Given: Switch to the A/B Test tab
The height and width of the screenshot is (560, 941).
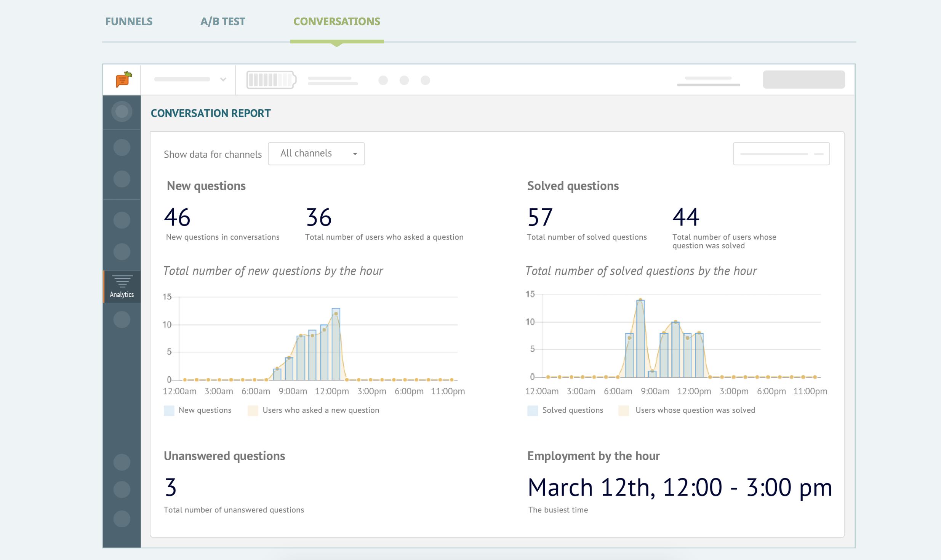Looking at the screenshot, I should click(223, 21).
